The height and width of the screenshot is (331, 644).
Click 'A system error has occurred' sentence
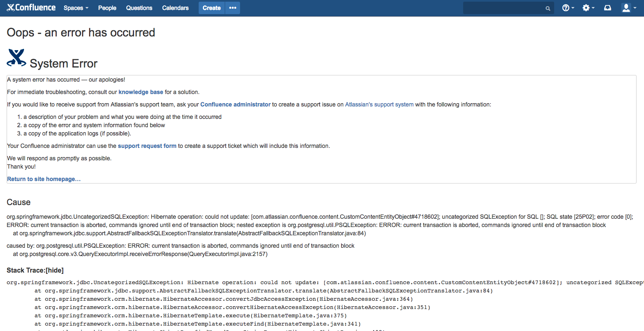pos(66,80)
